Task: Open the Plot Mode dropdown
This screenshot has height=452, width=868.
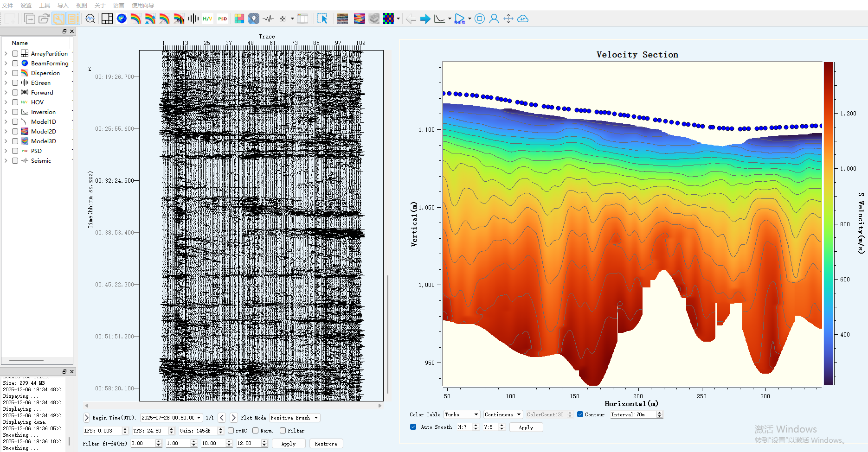Action: (x=295, y=418)
